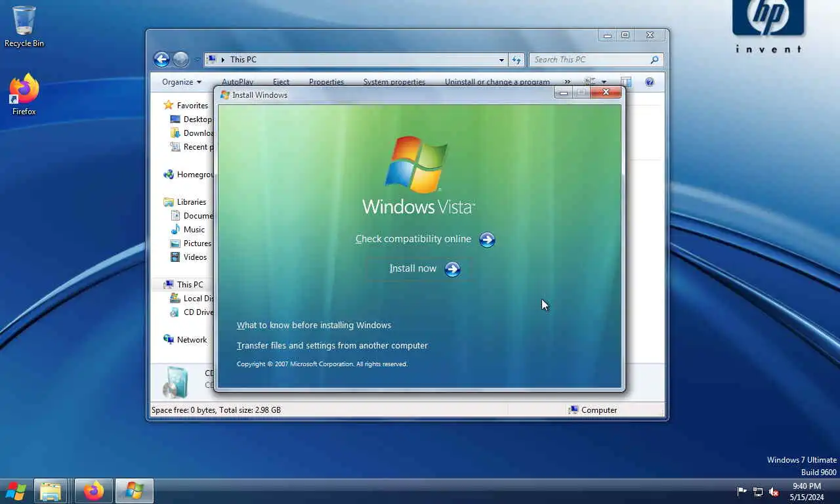840x504 pixels.
Task: Click Uninstall or change a program
Action: pyautogui.click(x=497, y=82)
